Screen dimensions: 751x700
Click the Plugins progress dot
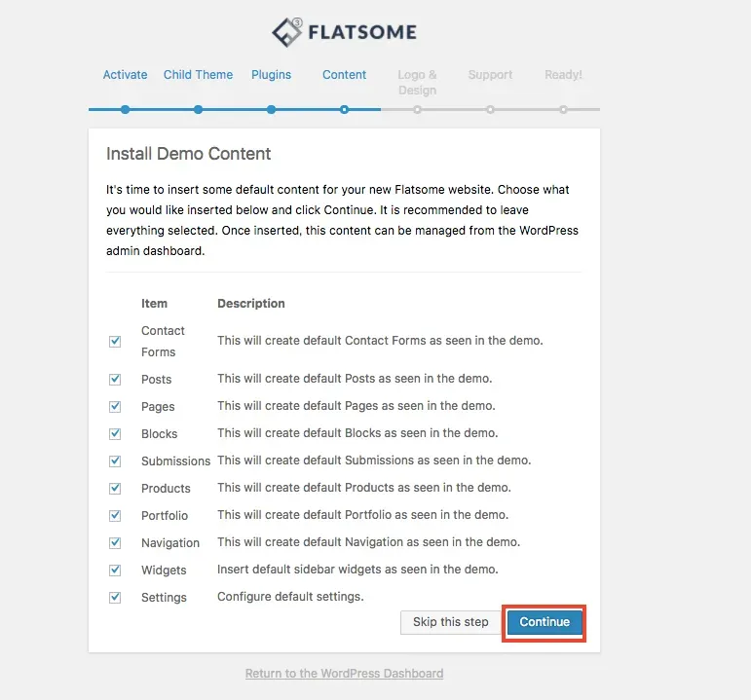tap(271, 110)
